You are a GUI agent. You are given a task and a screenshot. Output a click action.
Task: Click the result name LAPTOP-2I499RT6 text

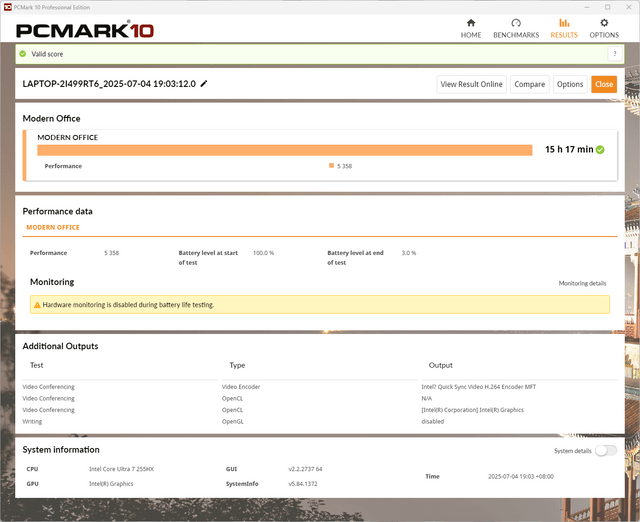pos(109,84)
